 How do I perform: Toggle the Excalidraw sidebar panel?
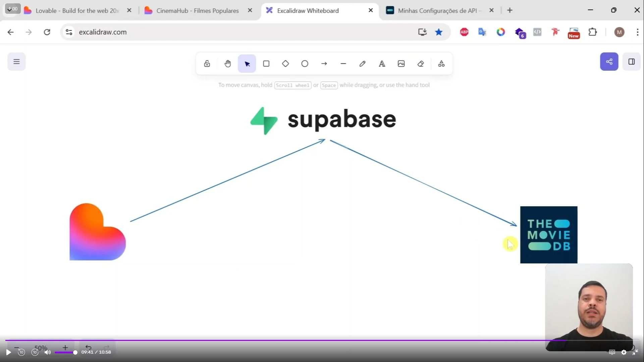coord(632,62)
